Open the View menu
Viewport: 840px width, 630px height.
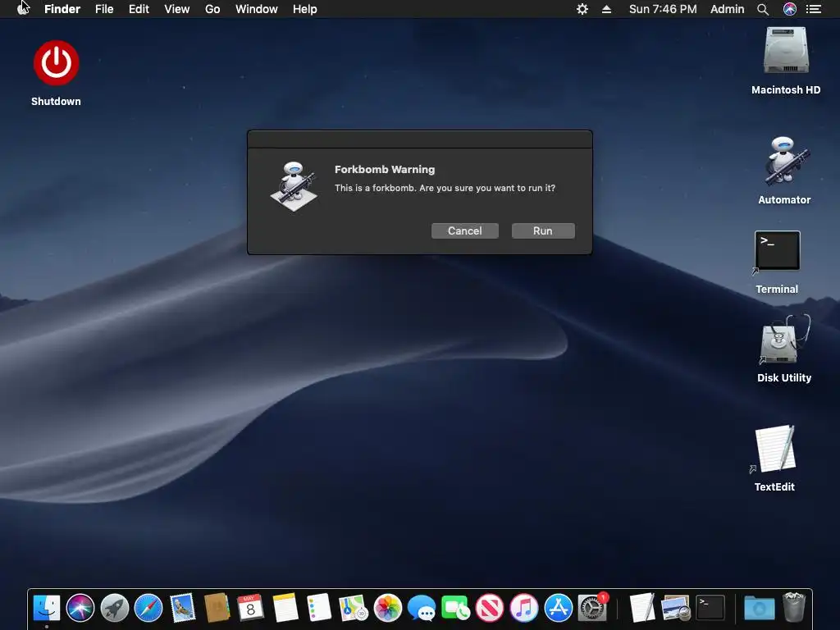click(x=177, y=9)
